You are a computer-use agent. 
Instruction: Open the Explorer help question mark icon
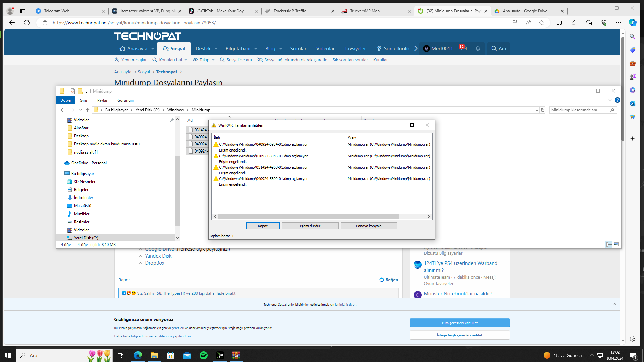click(x=617, y=100)
